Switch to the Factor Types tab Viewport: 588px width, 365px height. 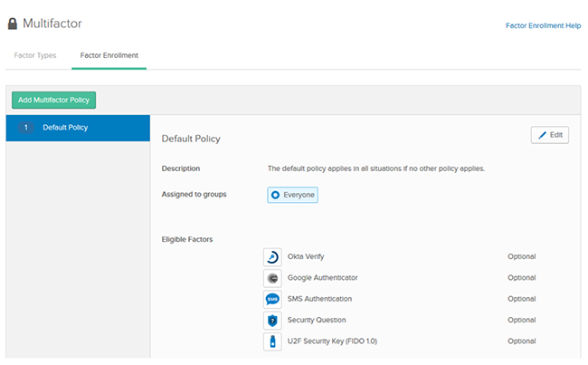coord(35,55)
